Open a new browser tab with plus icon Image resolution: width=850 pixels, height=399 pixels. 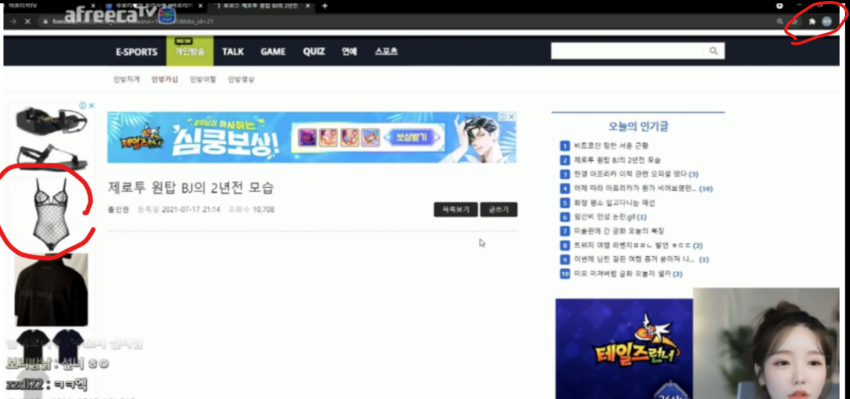pos(325,6)
